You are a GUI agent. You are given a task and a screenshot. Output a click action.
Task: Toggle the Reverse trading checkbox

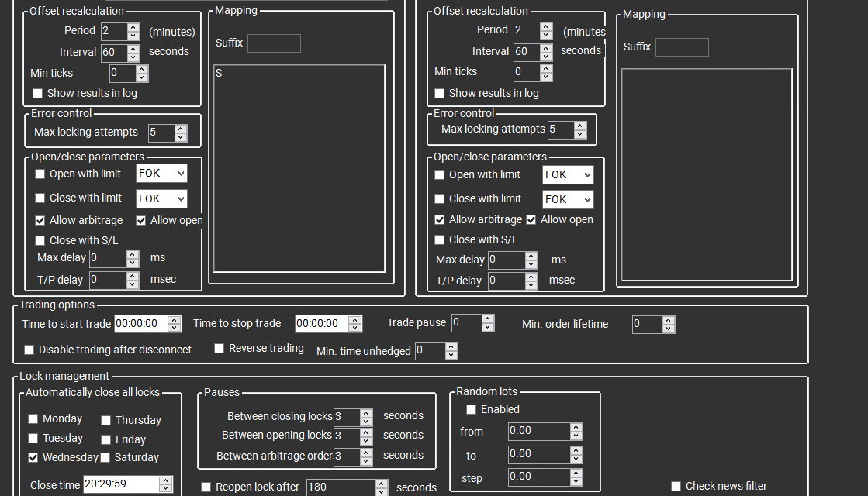[220, 349]
